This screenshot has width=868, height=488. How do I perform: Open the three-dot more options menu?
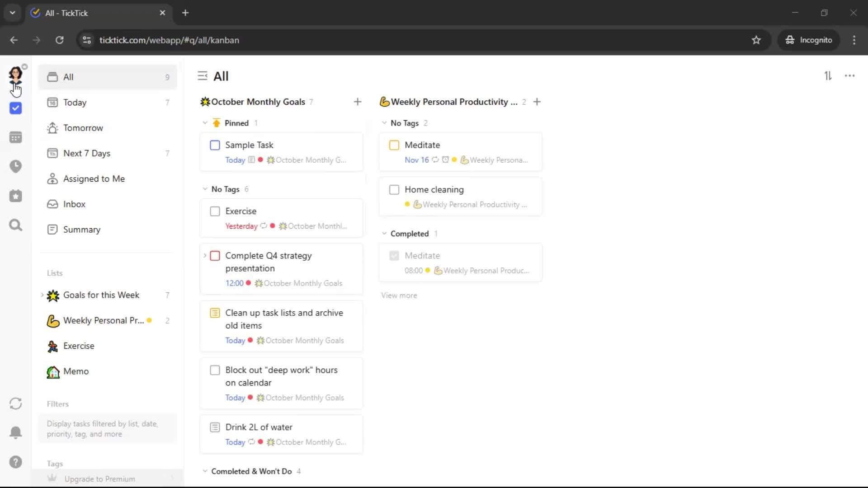pyautogui.click(x=849, y=76)
